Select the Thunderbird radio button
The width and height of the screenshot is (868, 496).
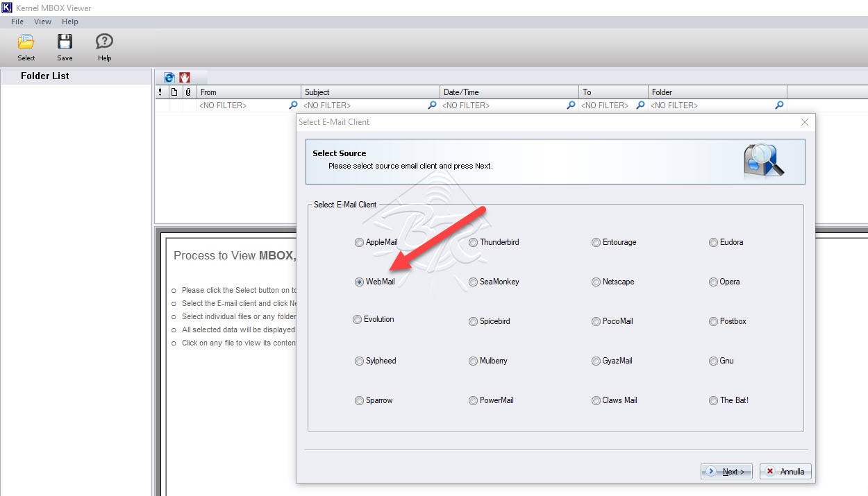pos(473,242)
